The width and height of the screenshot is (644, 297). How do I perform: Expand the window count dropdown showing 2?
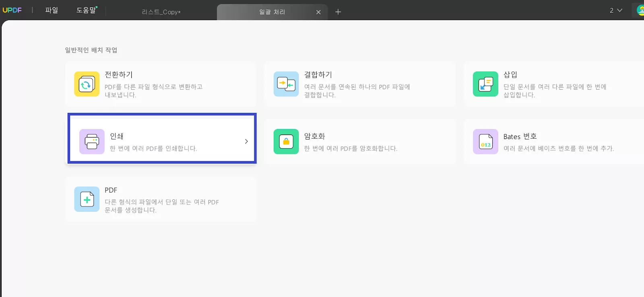coord(616,10)
